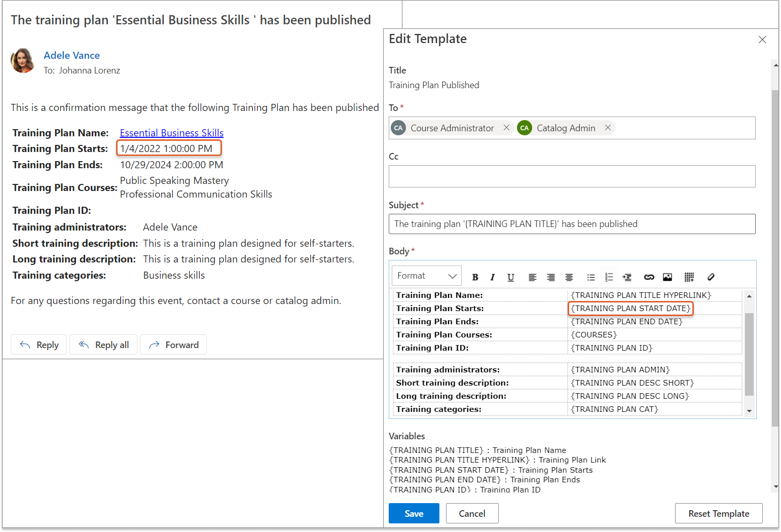
Task: Insert hyperlink using the link icon
Action: (x=649, y=277)
